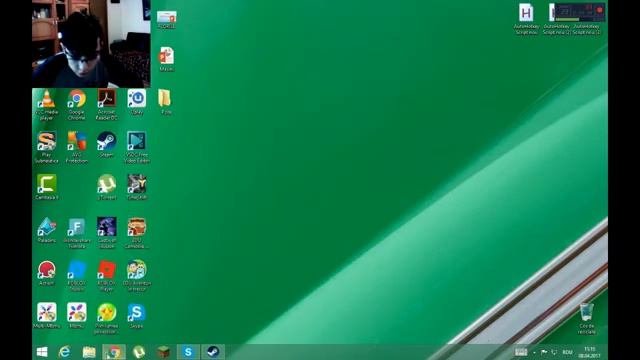Select the Castle of Illusion game icon
The height and width of the screenshot is (360, 640).
pyautogui.click(x=107, y=233)
